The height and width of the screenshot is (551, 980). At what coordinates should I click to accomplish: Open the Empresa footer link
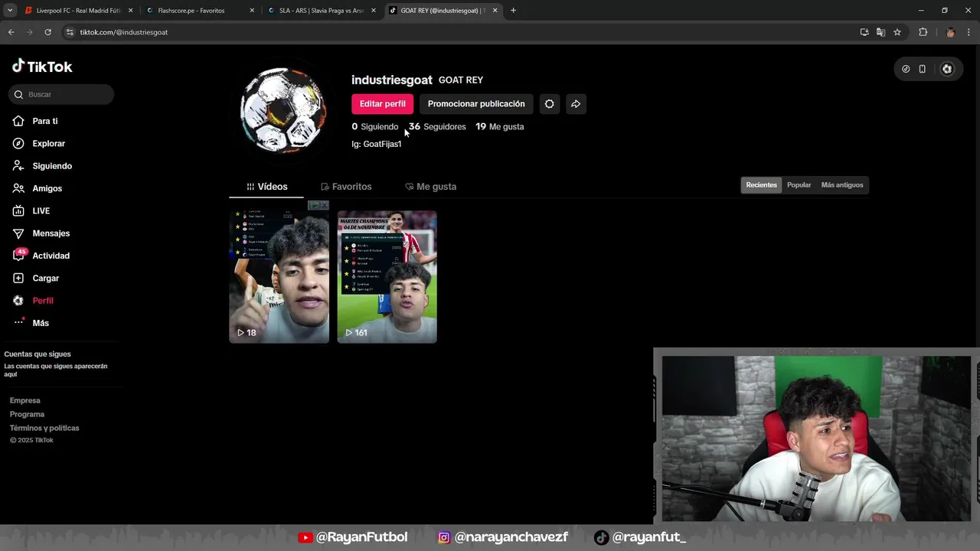pyautogui.click(x=25, y=401)
